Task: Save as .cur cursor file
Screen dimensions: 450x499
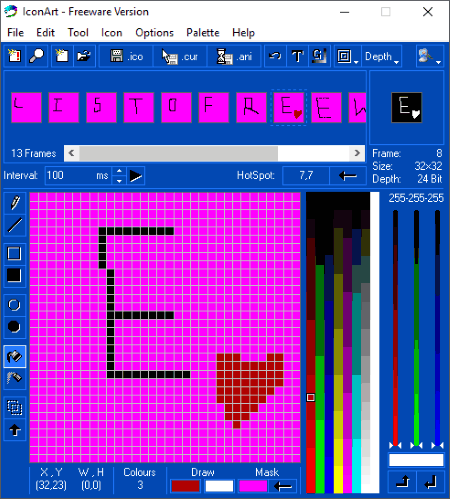Action: point(180,56)
